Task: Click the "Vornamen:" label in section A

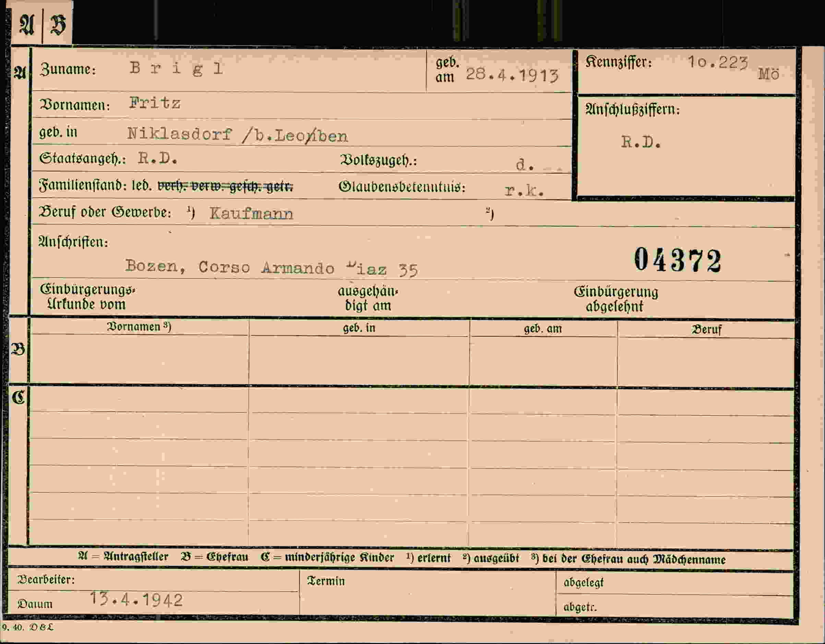Action: [x=75, y=105]
